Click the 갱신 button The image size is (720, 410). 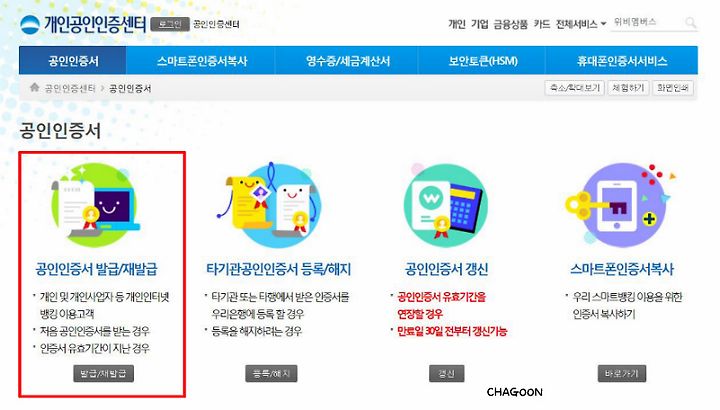446,373
